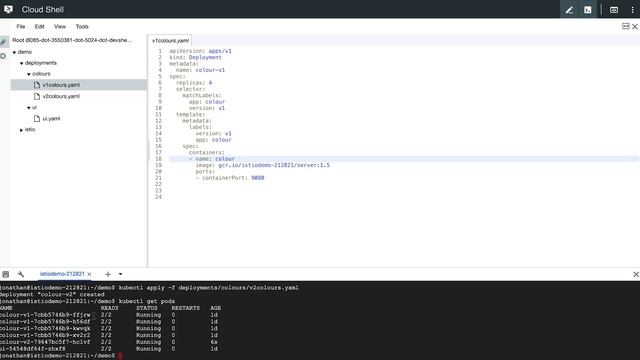This screenshot has height=360, width=640.
Task: Click the Cloud Shell logo icon
Action: (8, 9)
